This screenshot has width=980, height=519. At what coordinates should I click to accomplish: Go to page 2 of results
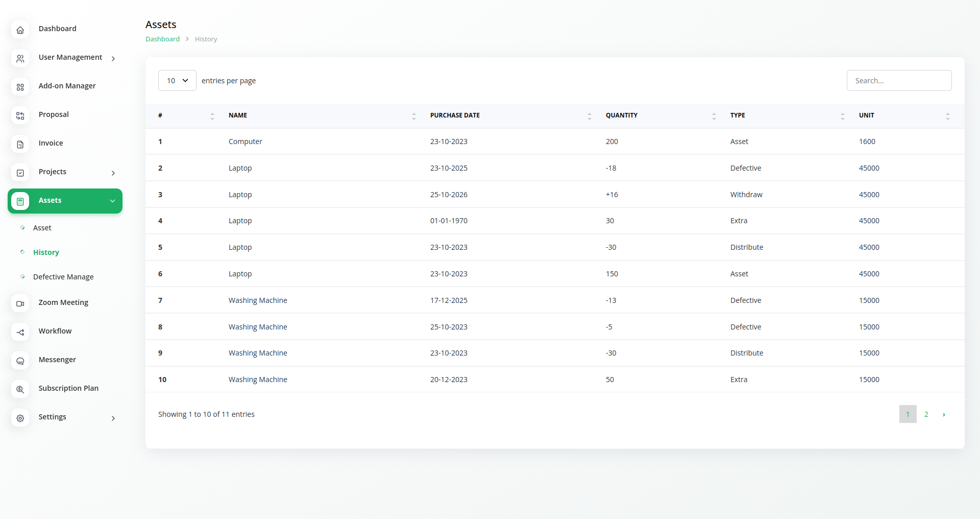click(926, 414)
